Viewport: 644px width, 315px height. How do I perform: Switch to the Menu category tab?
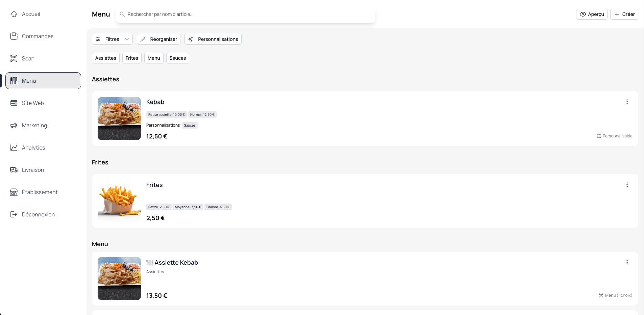click(154, 58)
